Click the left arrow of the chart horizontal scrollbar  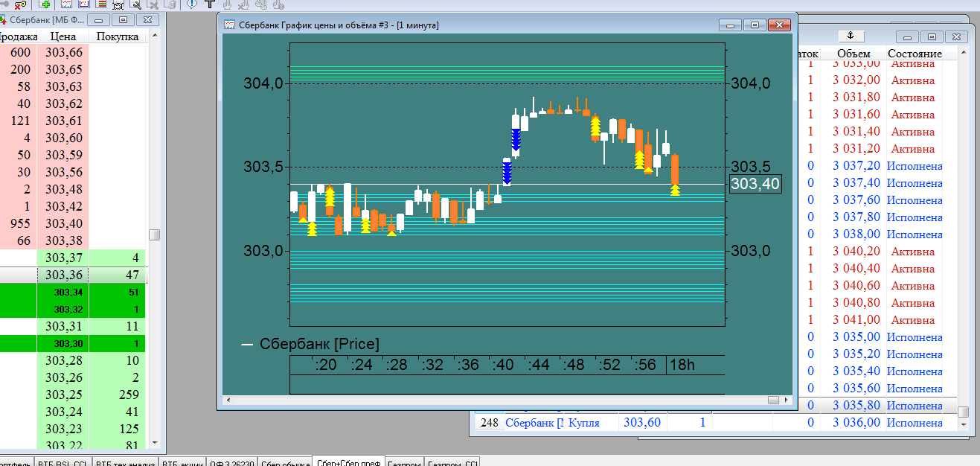pyautogui.click(x=229, y=400)
